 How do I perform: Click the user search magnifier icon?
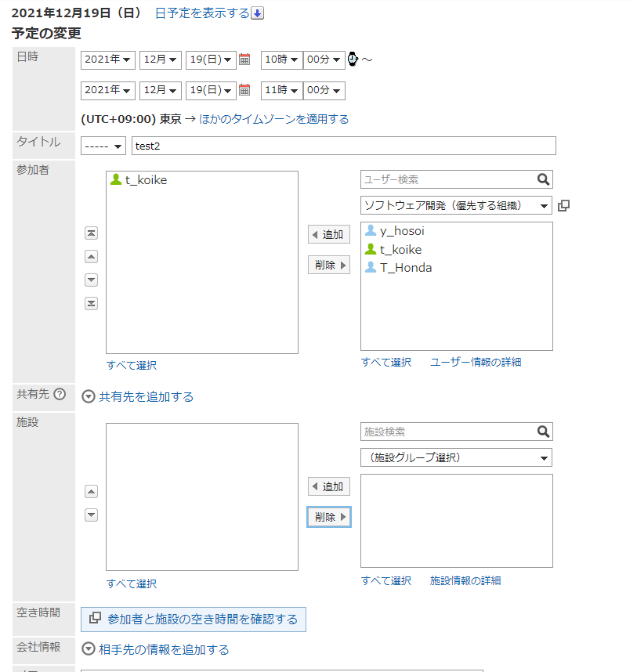pos(544,179)
